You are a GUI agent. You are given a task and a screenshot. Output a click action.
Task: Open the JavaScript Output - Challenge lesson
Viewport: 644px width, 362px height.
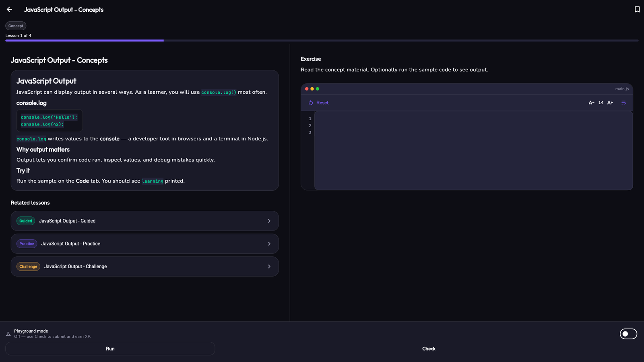[x=144, y=267]
